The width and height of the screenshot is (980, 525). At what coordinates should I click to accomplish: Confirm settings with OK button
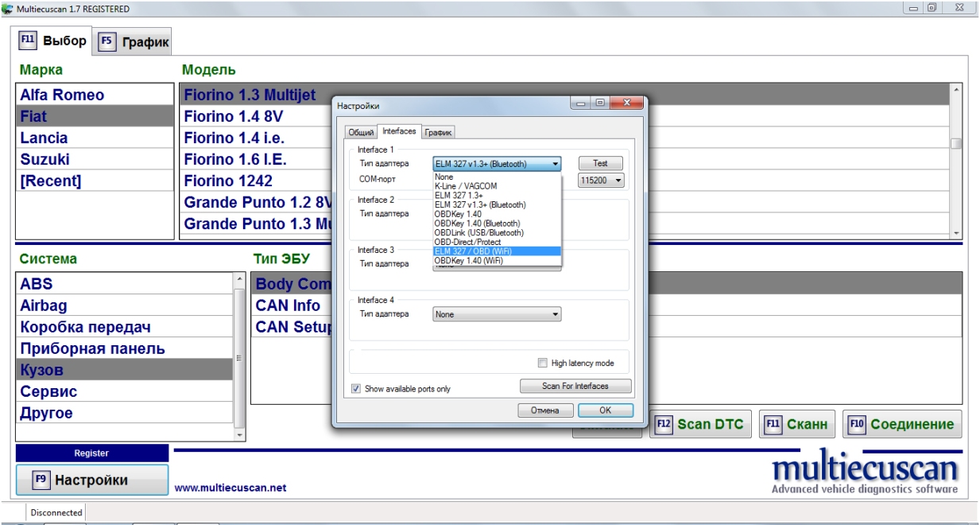click(x=605, y=411)
